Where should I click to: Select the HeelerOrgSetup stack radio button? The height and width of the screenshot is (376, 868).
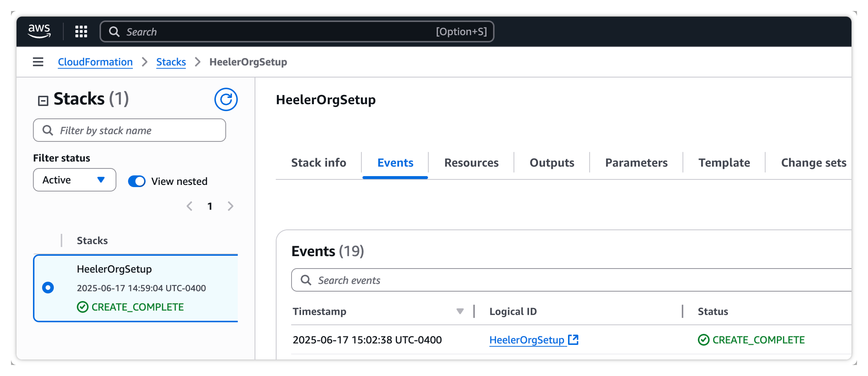[48, 288]
